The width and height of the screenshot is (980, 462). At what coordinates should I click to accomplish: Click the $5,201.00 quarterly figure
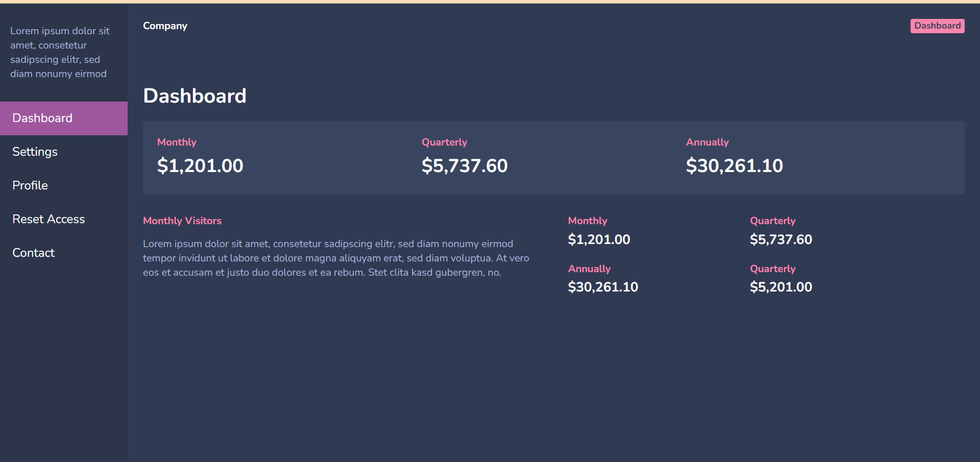(x=781, y=287)
